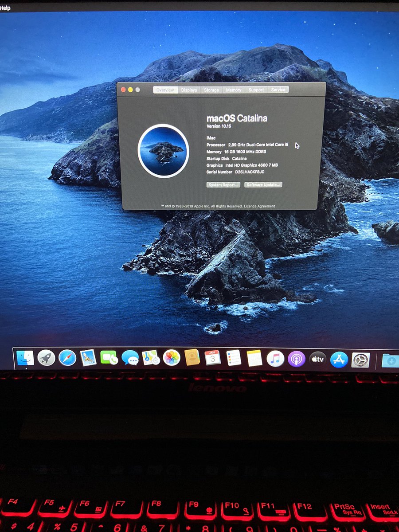Launch Safari from the Dock

click(x=67, y=357)
